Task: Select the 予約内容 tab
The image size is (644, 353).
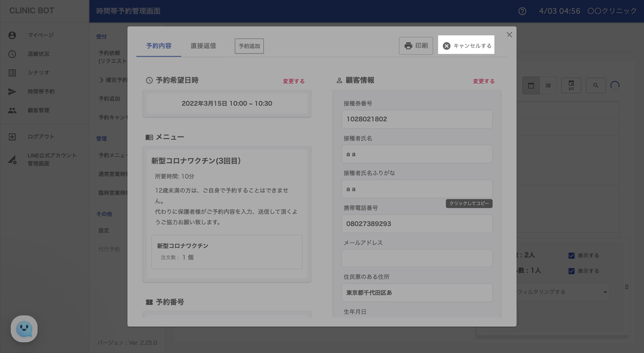Action: point(158,46)
